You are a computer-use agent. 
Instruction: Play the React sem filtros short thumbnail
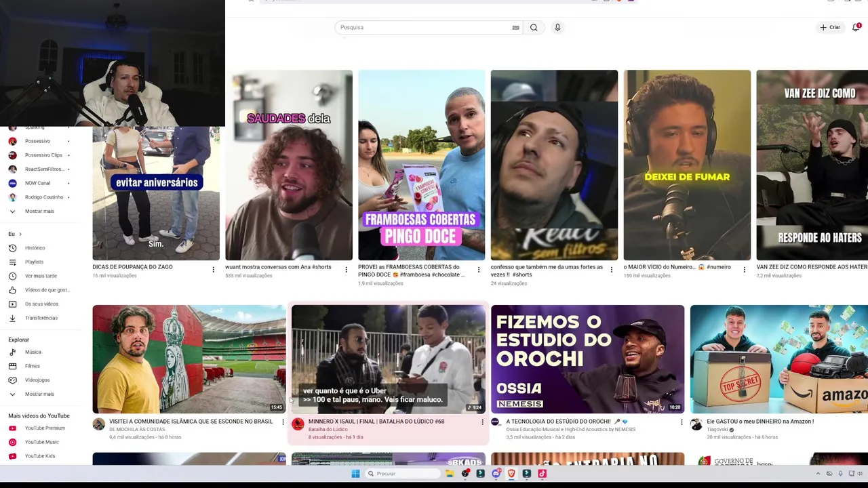pos(554,165)
